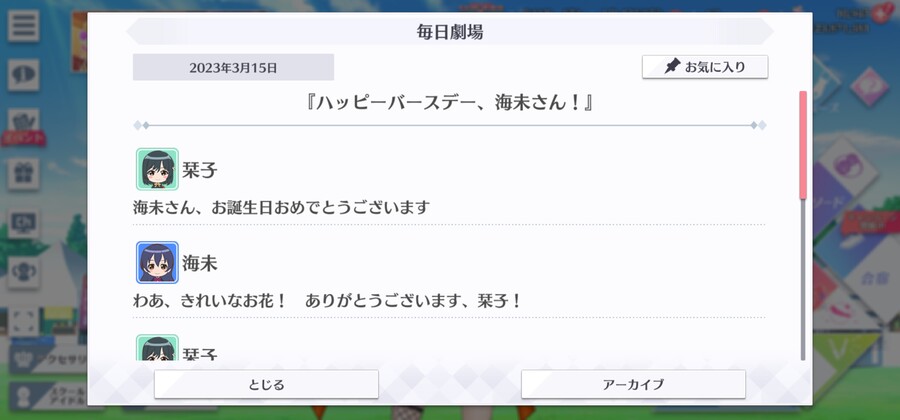This screenshot has width=900, height=420.
Task: Click the pin icon on お気に入り
Action: 672,67
